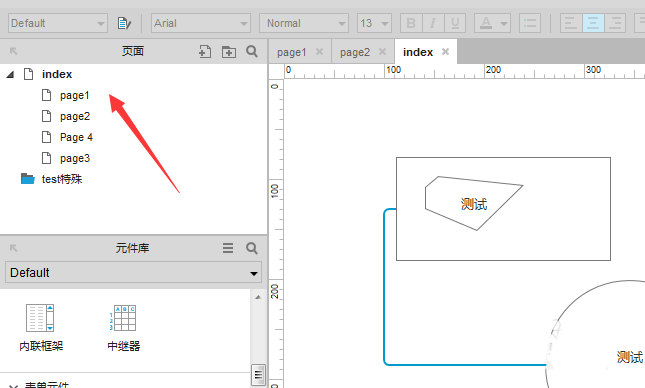Select the 内联框架 widget

click(41, 328)
